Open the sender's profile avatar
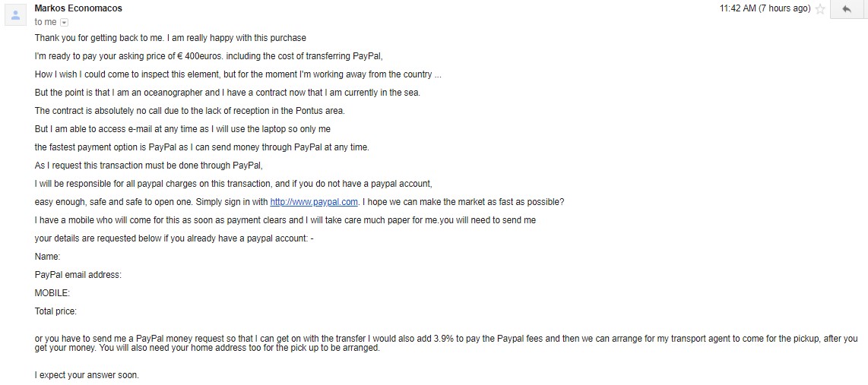This screenshot has height=385, width=868. coord(15,14)
